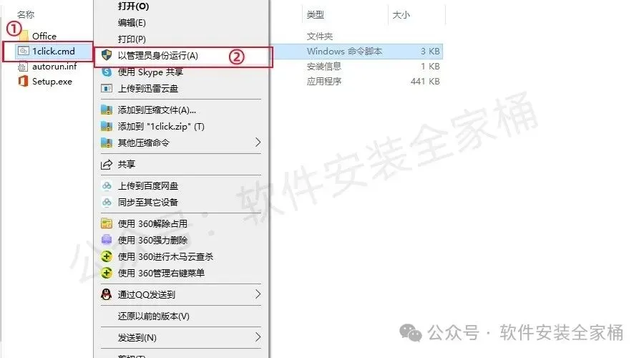Click the 360解除占用 icon

(107, 223)
